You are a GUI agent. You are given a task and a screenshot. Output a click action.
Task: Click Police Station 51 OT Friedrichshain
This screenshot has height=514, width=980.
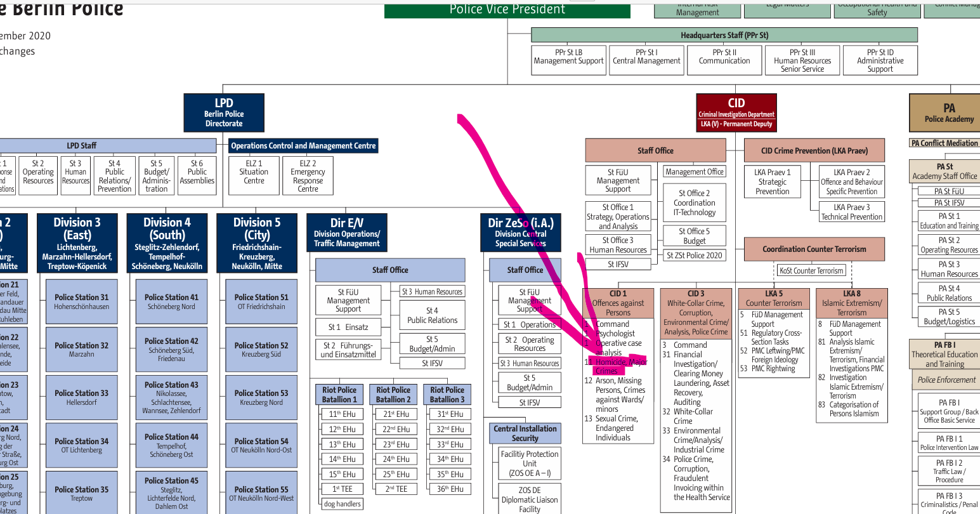tap(261, 301)
